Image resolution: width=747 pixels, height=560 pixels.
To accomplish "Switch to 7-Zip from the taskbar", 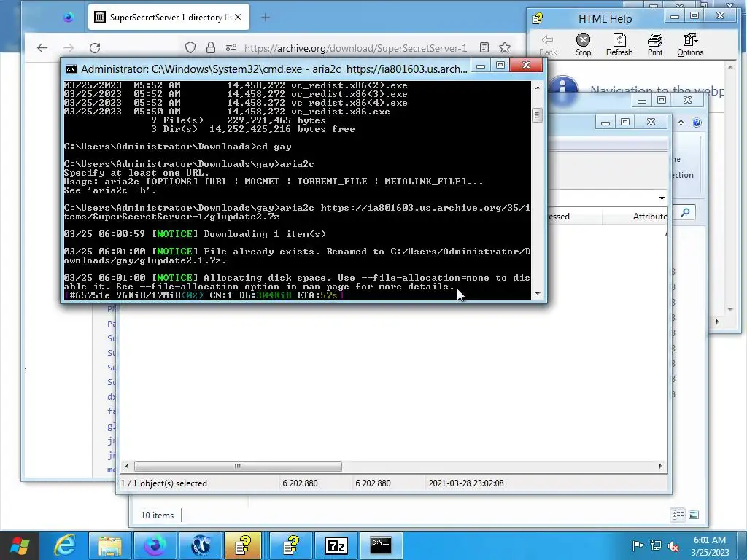I will [x=336, y=545].
